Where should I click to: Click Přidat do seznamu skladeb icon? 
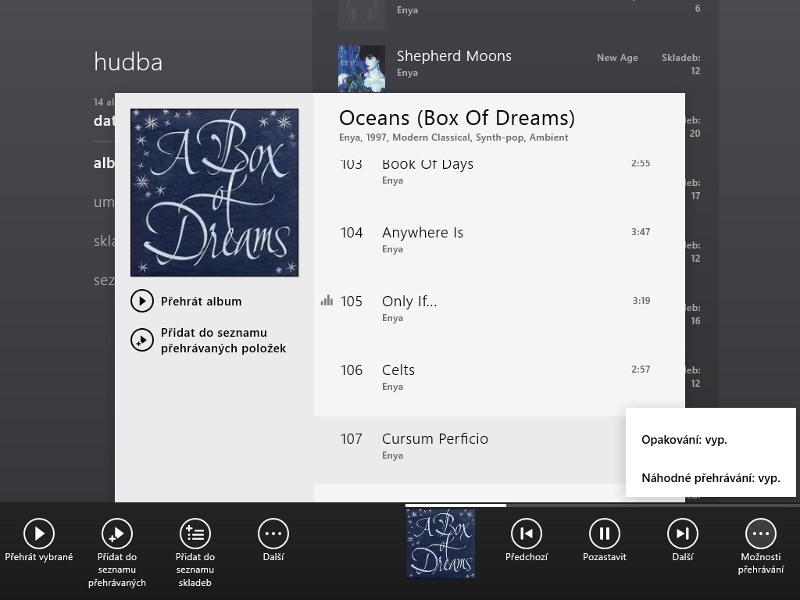pyautogui.click(x=195, y=533)
